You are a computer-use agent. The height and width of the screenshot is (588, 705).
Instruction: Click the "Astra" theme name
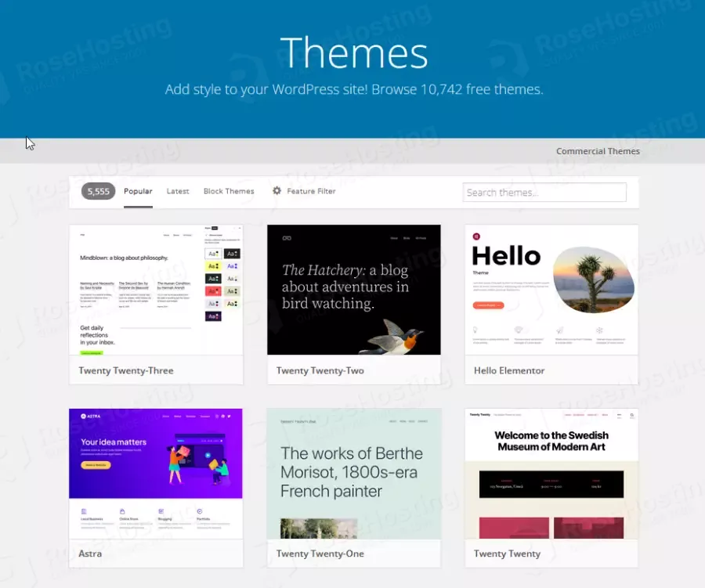point(90,554)
